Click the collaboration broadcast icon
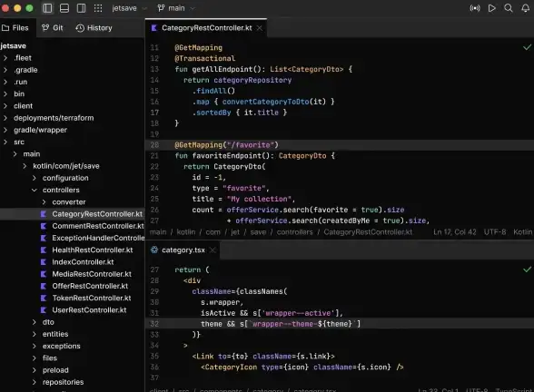The width and height of the screenshot is (534, 392). 475,8
